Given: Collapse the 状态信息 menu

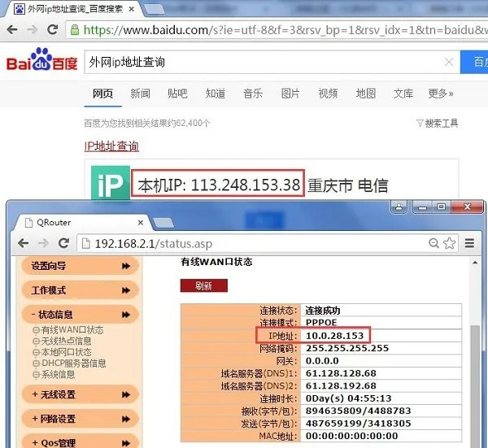Looking at the screenshot, I should [x=81, y=315].
